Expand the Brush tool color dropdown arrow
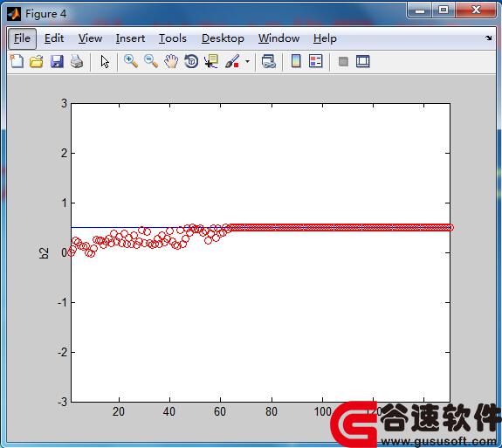 (x=247, y=61)
